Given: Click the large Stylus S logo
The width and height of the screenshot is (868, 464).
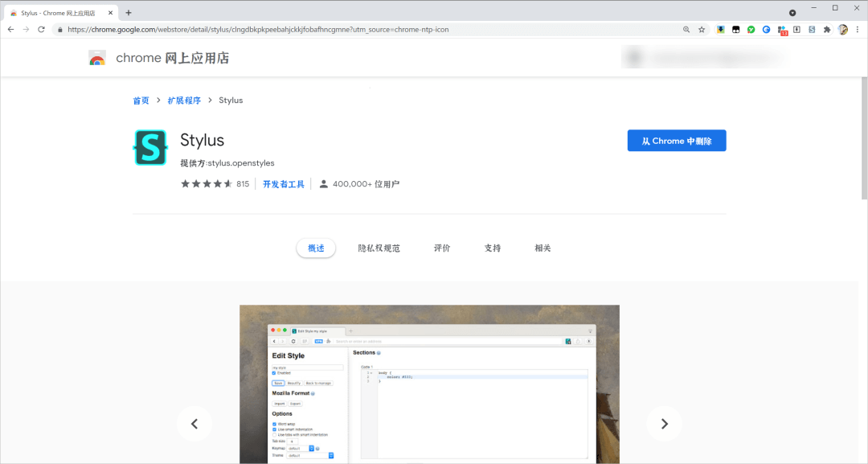Looking at the screenshot, I should click(x=150, y=148).
